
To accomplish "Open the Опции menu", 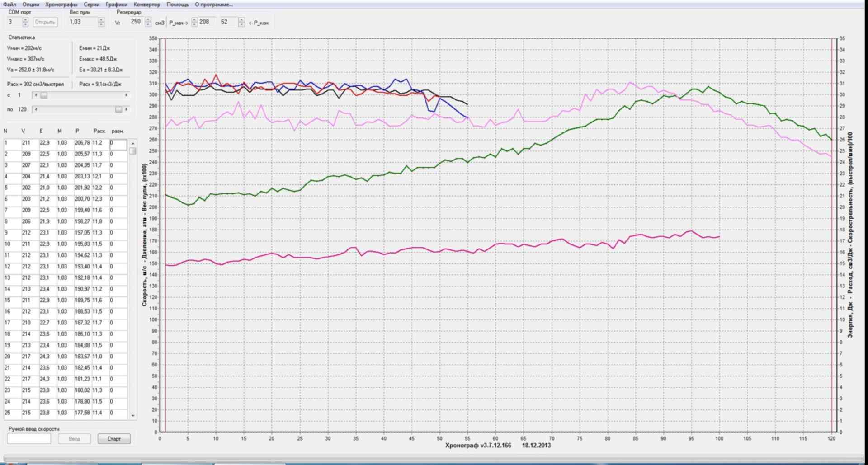I will [x=31, y=5].
